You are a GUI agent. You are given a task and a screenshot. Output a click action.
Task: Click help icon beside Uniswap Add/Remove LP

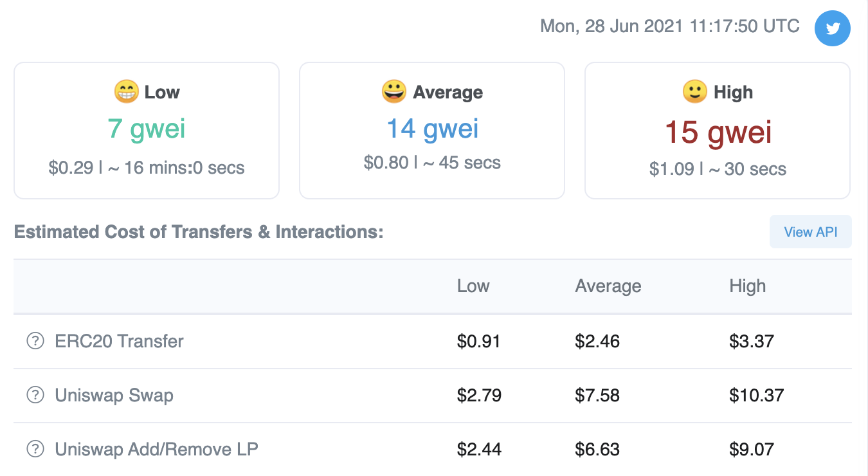point(35,449)
